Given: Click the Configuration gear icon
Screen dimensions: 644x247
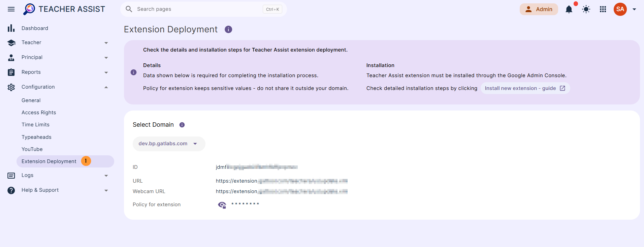Looking at the screenshot, I should [x=11, y=87].
